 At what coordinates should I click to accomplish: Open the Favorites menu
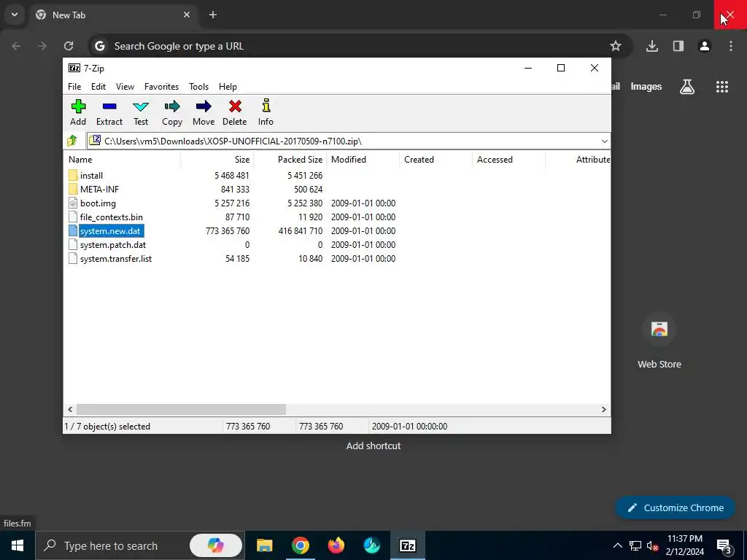161,87
